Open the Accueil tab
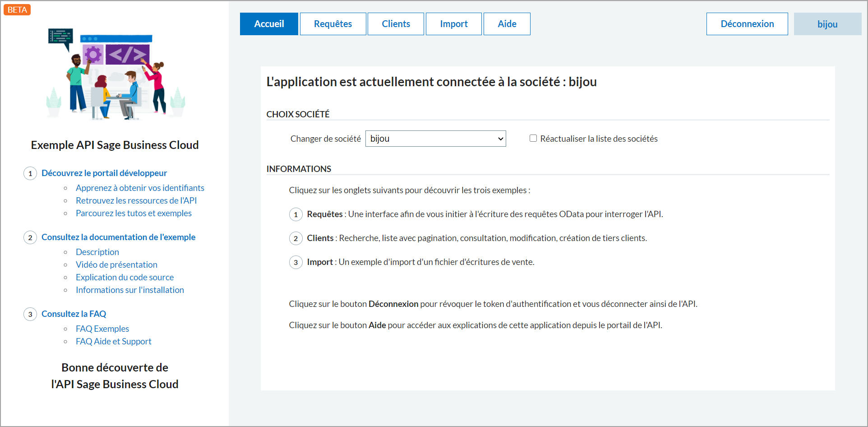 coord(269,24)
